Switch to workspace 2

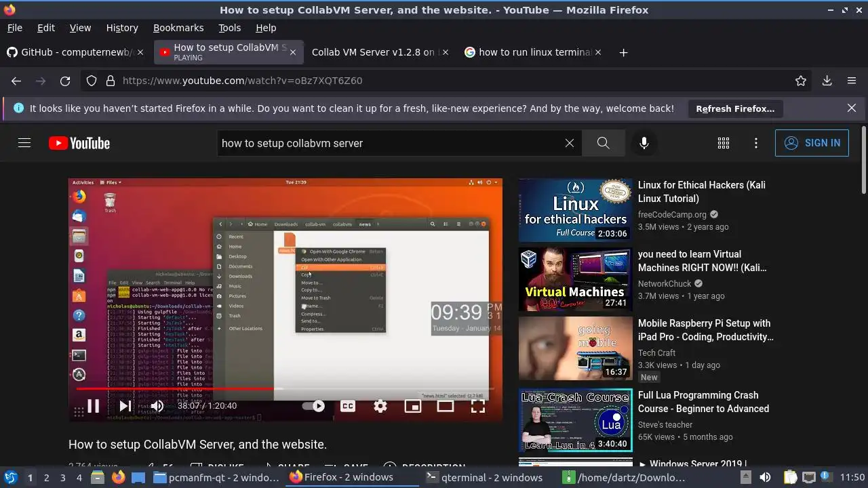(46, 477)
